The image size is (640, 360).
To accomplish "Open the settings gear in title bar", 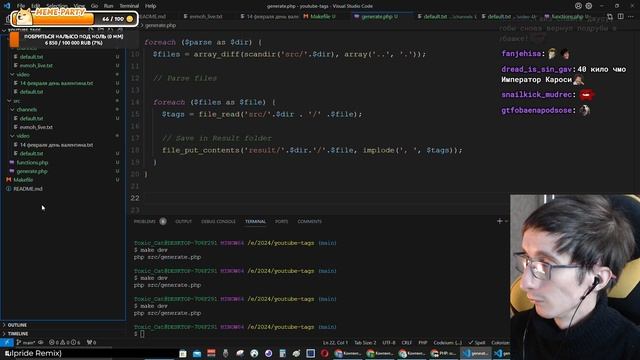I will pos(589,6).
